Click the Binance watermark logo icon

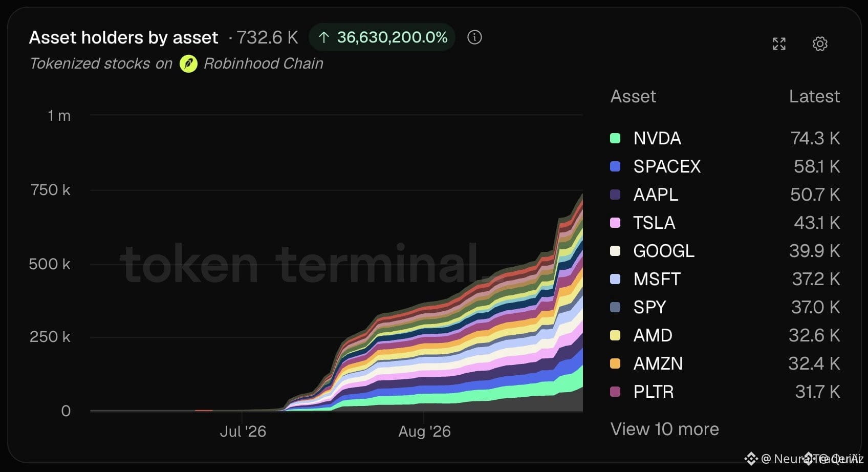[751, 458]
